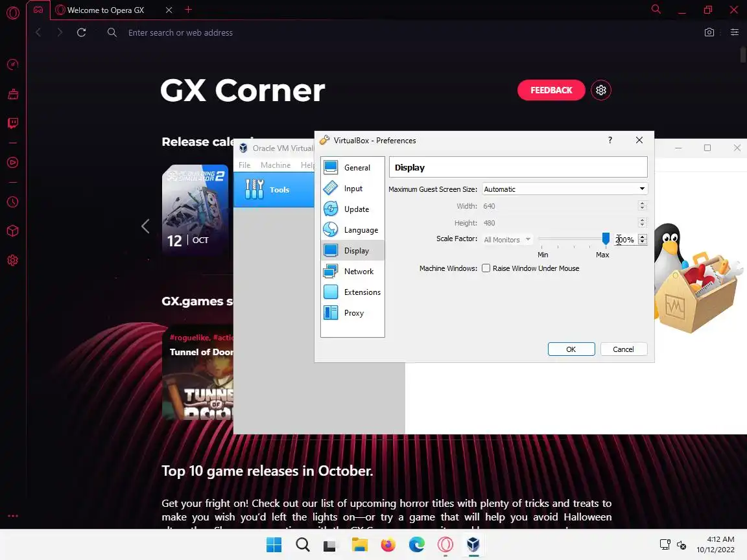
Task: Open Task View from the taskbar
Action: (x=329, y=544)
